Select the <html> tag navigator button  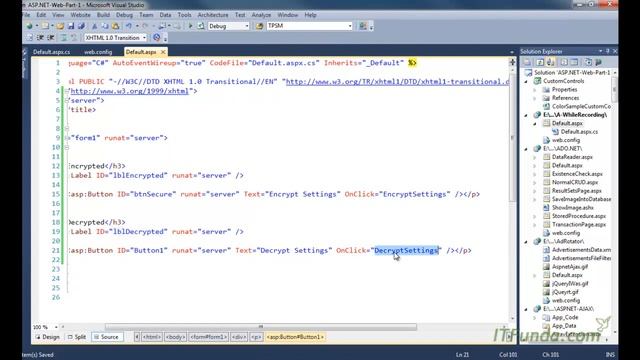[151, 337]
